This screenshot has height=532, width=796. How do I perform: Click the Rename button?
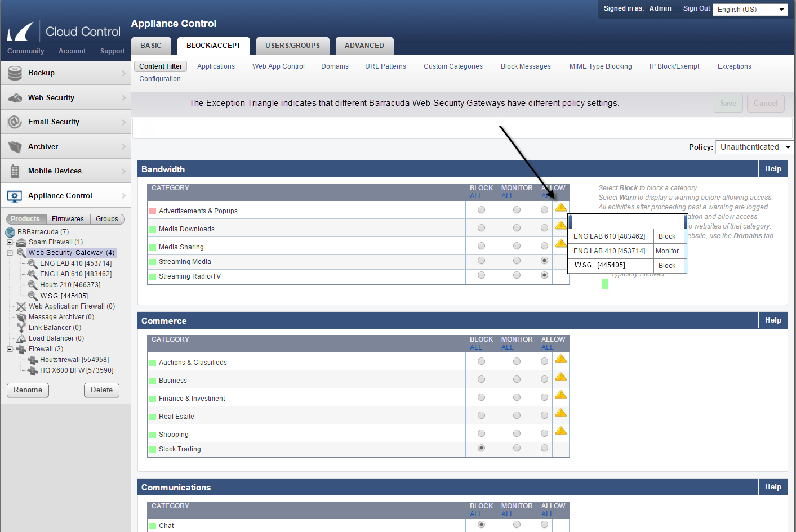pyautogui.click(x=28, y=390)
